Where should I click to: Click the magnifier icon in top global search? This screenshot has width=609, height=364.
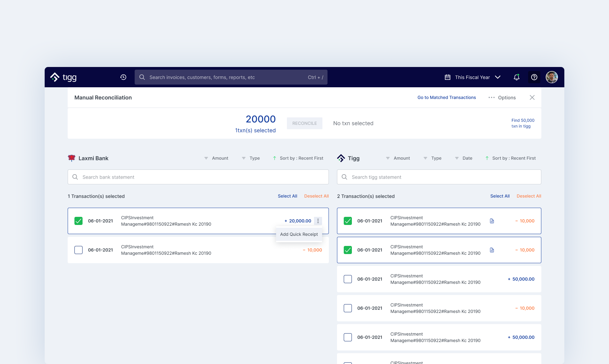point(142,77)
